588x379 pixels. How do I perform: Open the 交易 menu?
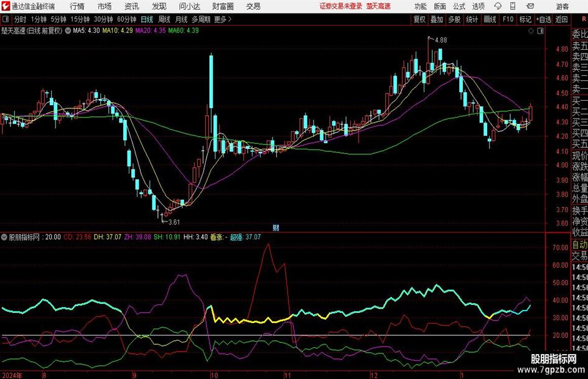(253, 6)
